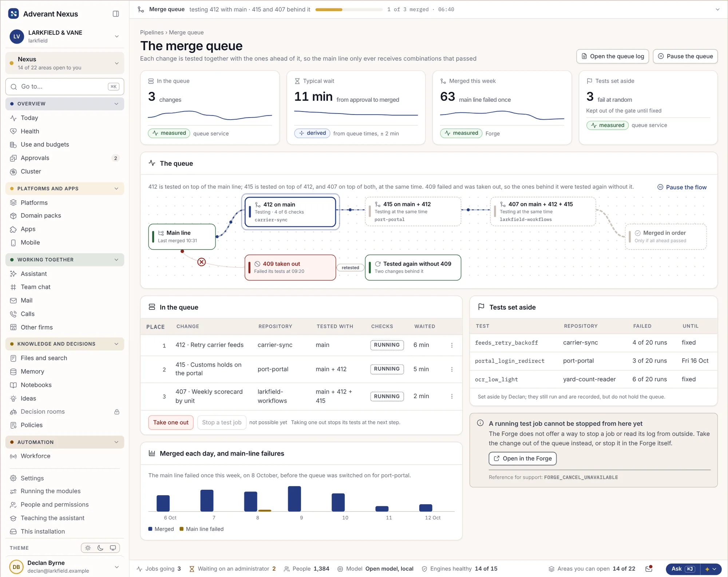This screenshot has height=577, width=728.
Task: Click the merge queue progress bar
Action: [x=349, y=9]
